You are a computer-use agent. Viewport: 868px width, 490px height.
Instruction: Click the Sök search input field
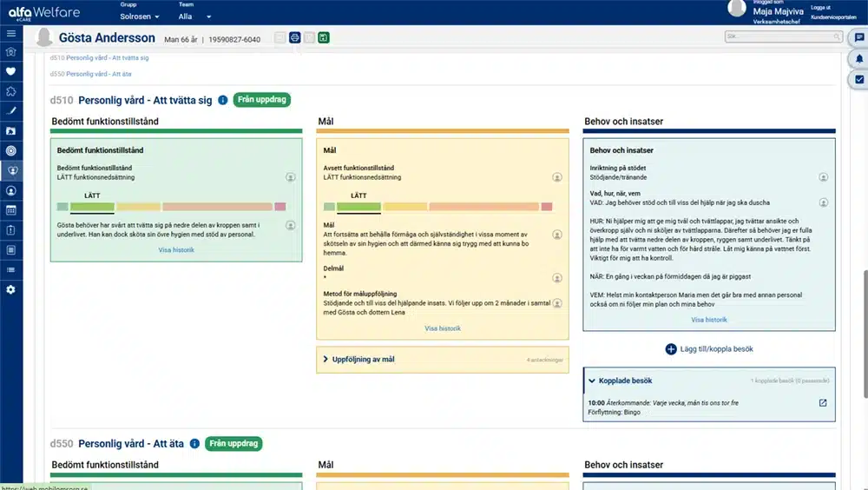click(783, 36)
